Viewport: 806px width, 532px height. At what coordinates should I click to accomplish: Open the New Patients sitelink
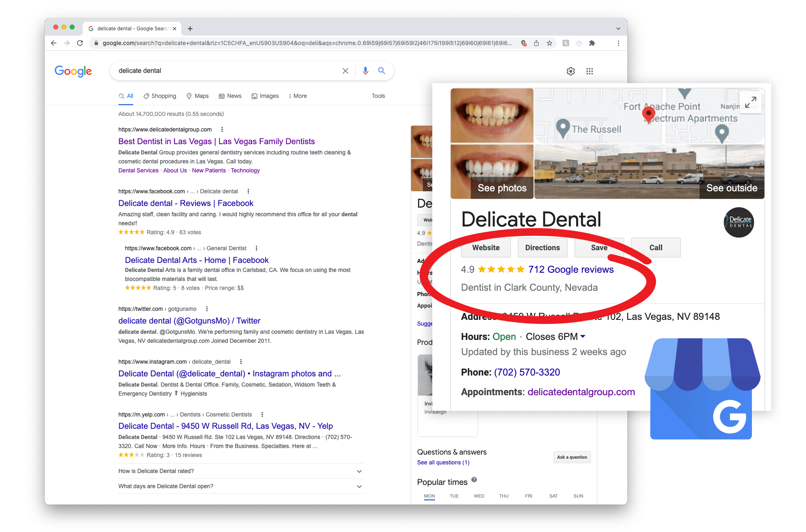pos(209,170)
